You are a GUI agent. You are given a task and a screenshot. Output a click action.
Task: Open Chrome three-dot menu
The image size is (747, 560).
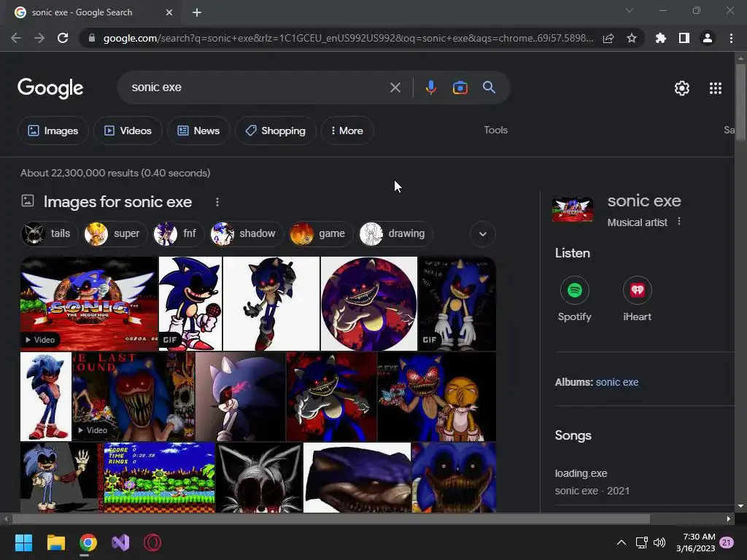coord(731,38)
